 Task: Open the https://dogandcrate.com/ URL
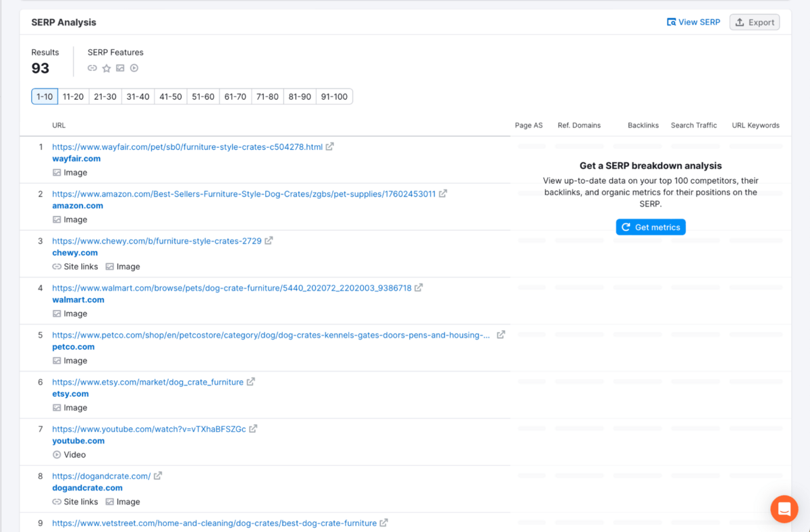[x=101, y=476]
